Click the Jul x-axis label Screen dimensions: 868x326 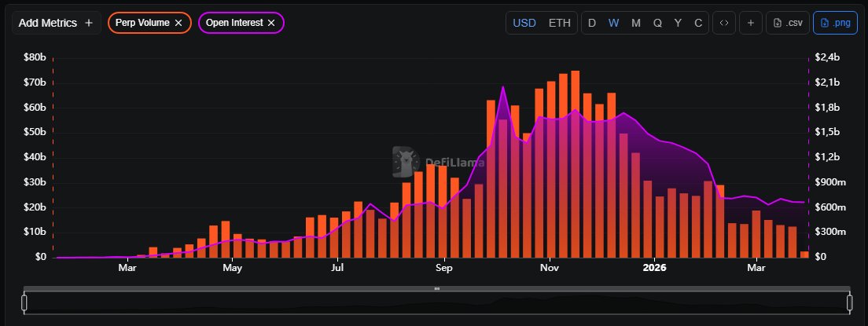pyautogui.click(x=337, y=268)
